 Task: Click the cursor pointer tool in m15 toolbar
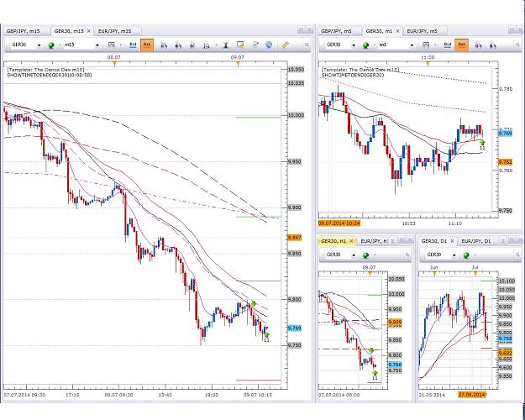(x=192, y=45)
